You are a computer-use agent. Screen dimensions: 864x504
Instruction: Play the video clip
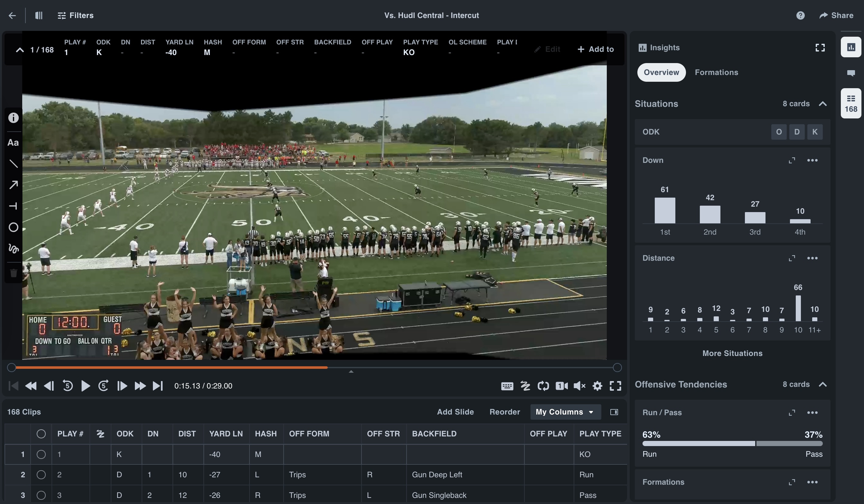click(x=85, y=386)
